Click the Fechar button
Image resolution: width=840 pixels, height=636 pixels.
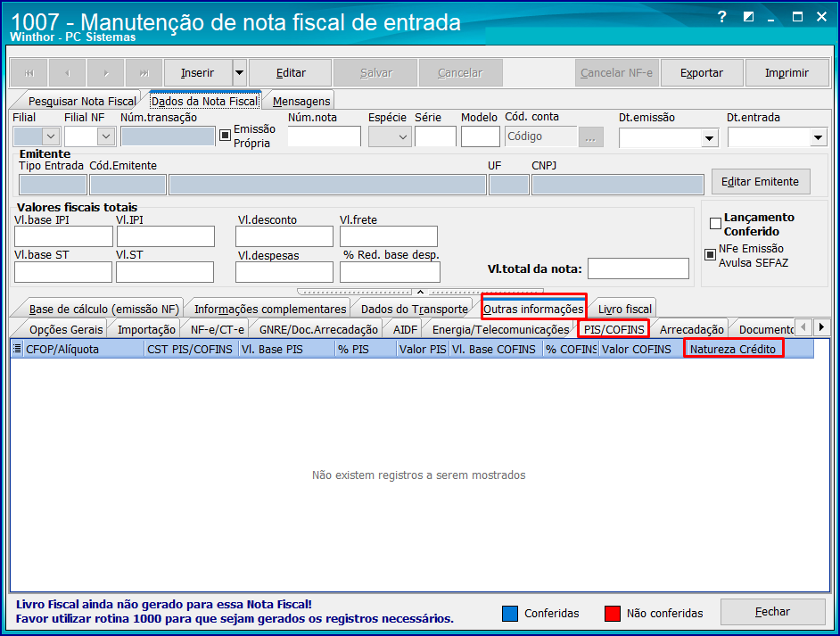pyautogui.click(x=772, y=612)
